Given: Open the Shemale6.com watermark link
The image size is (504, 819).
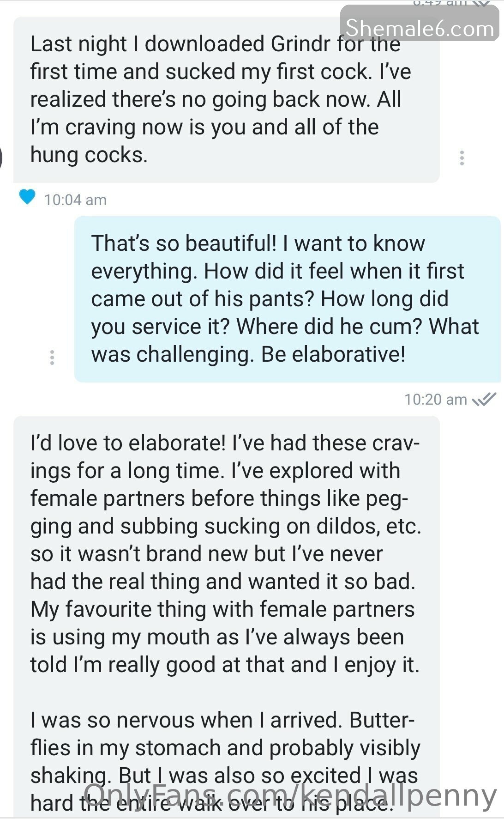Looking at the screenshot, I should pyautogui.click(x=420, y=29).
